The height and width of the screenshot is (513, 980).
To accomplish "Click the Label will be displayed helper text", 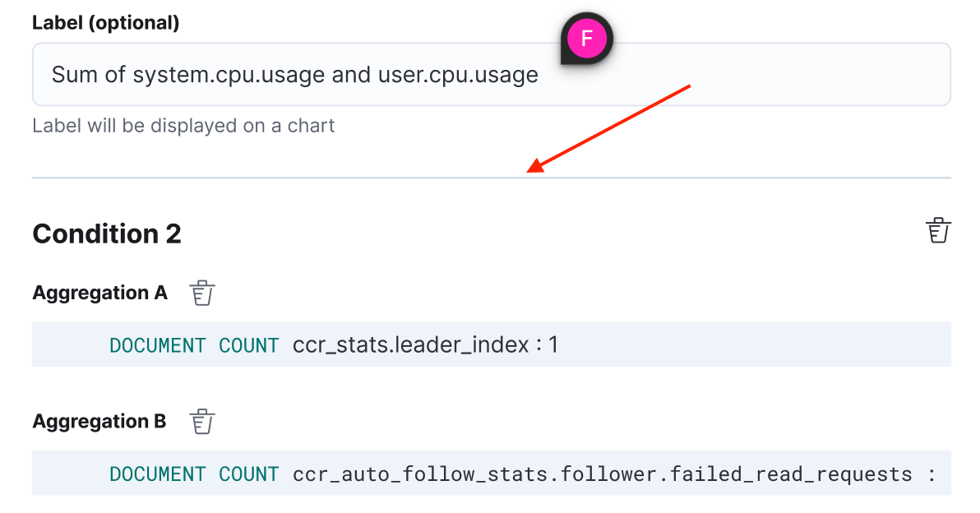I will point(183,126).
